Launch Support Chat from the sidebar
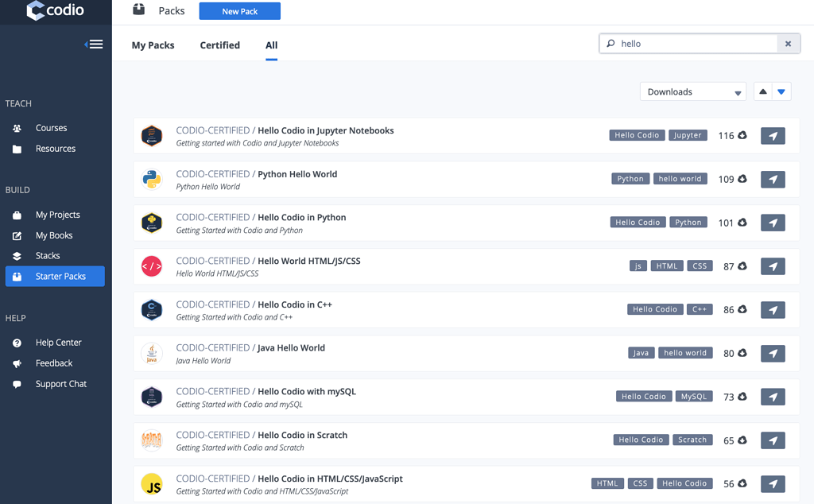 click(x=60, y=383)
